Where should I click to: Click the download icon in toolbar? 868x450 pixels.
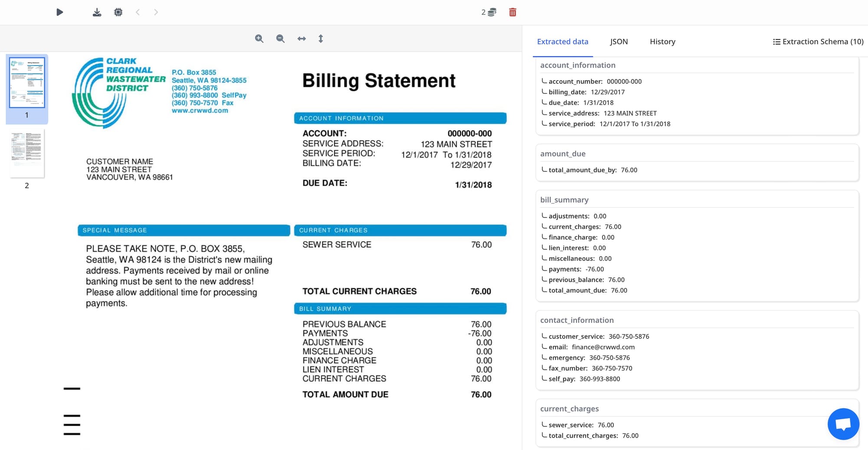(x=97, y=12)
